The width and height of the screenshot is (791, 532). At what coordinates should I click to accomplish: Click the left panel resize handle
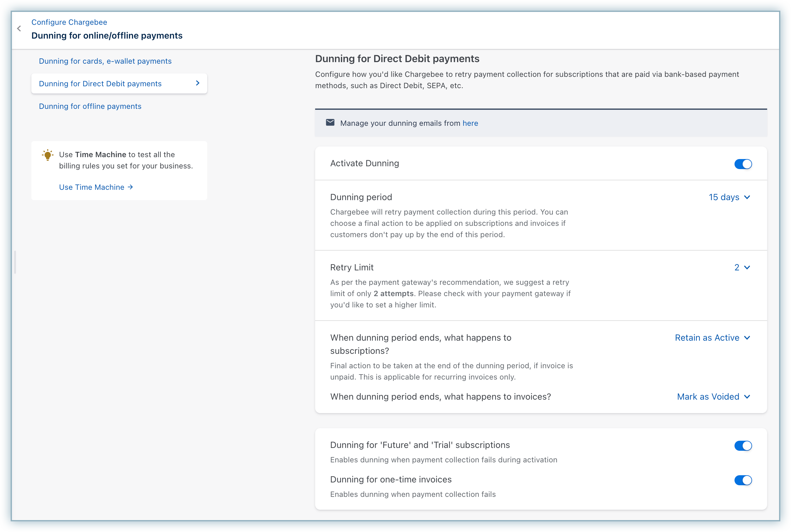pyautogui.click(x=15, y=262)
